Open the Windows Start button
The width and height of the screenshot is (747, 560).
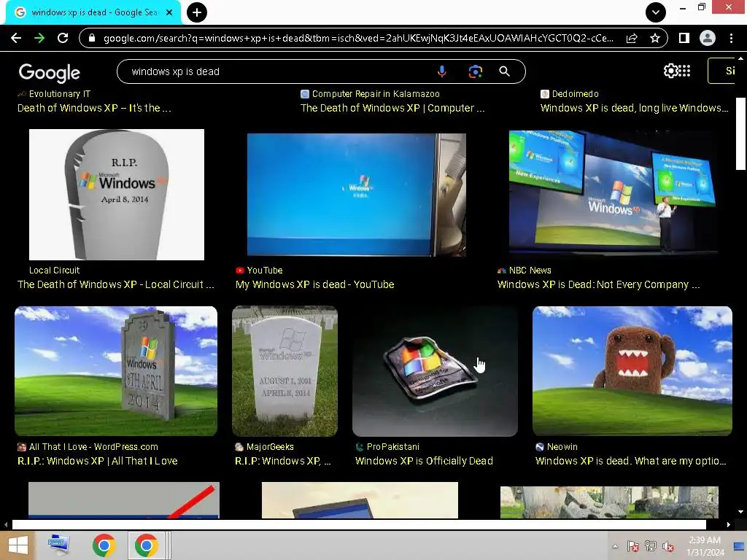pos(18,545)
